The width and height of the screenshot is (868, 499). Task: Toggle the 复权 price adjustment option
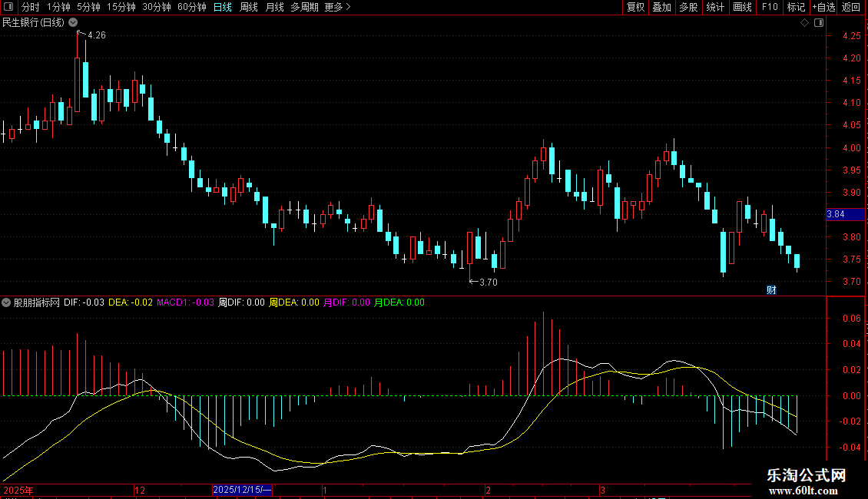point(635,7)
